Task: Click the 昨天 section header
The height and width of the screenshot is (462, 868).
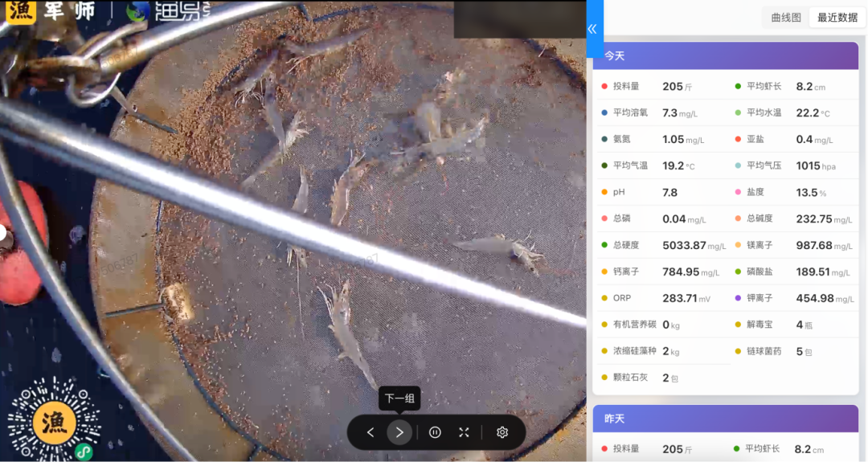Action: (615, 419)
